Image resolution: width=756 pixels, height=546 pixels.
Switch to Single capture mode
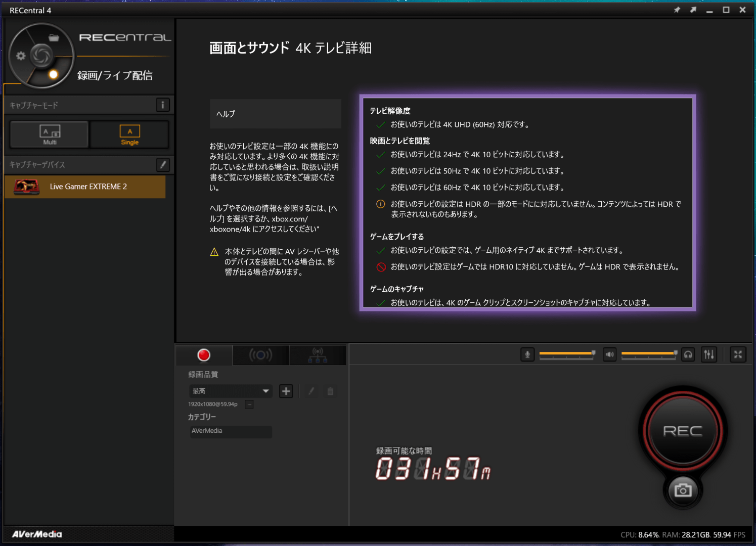(x=129, y=134)
